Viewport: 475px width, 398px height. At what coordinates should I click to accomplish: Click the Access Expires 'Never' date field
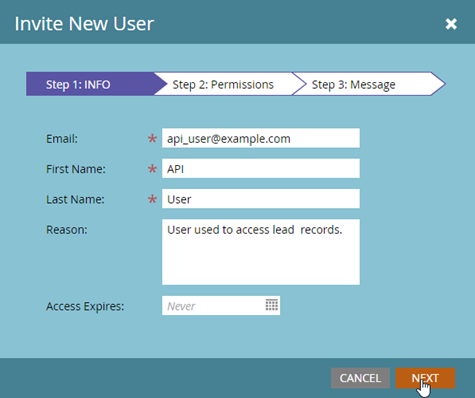tap(213, 305)
